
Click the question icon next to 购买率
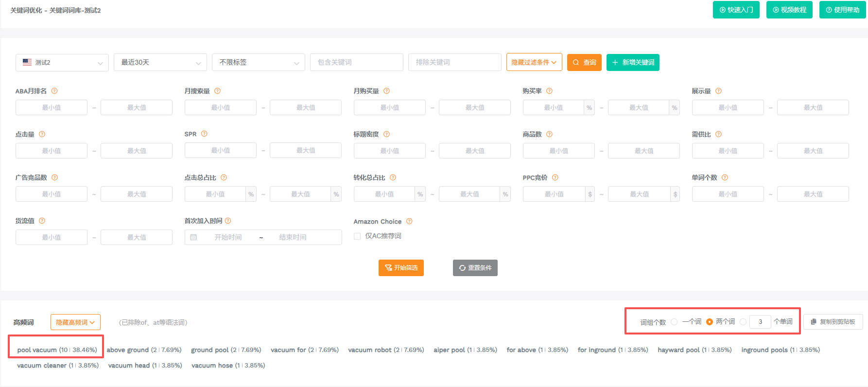tap(549, 91)
